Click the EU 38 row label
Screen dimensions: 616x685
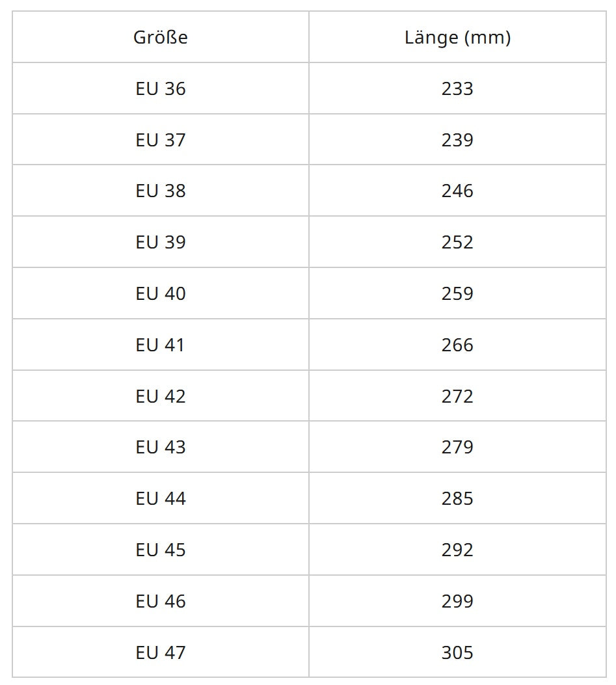[x=161, y=191]
